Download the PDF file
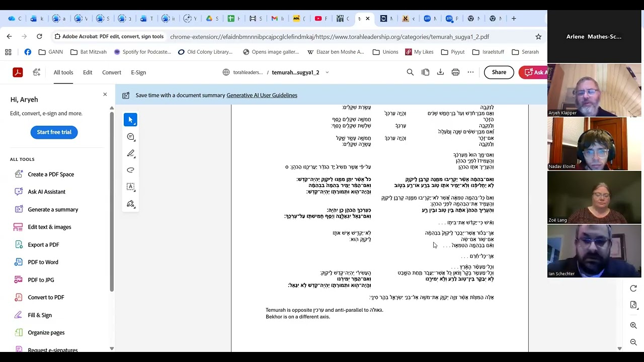 coord(440,72)
